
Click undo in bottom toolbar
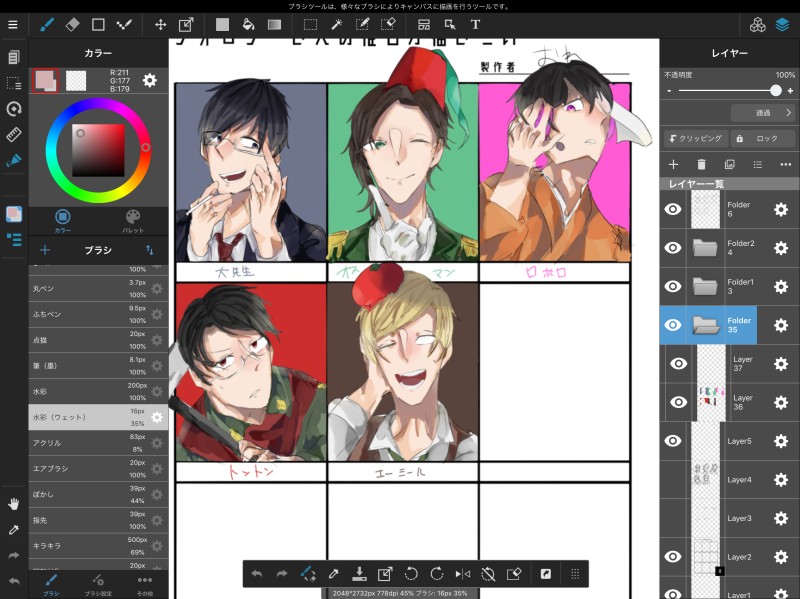(x=257, y=574)
